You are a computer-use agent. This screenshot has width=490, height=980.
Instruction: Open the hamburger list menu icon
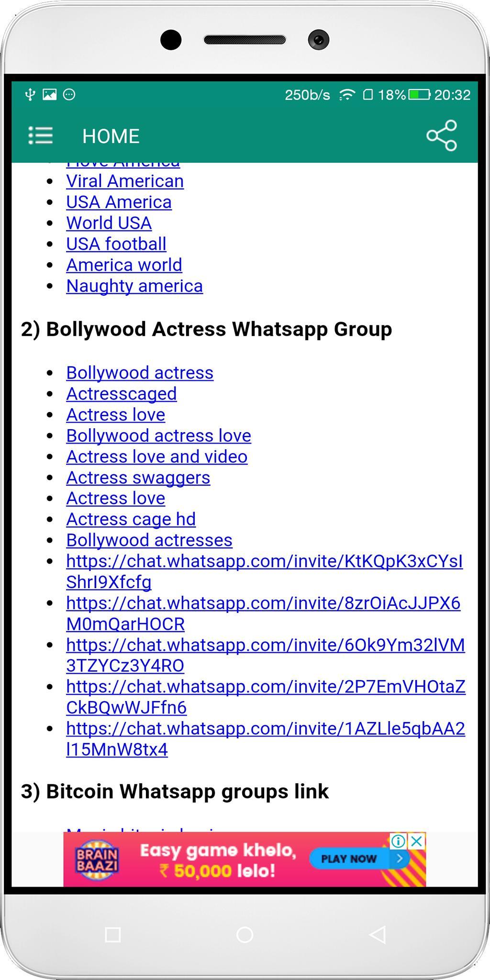coord(41,136)
